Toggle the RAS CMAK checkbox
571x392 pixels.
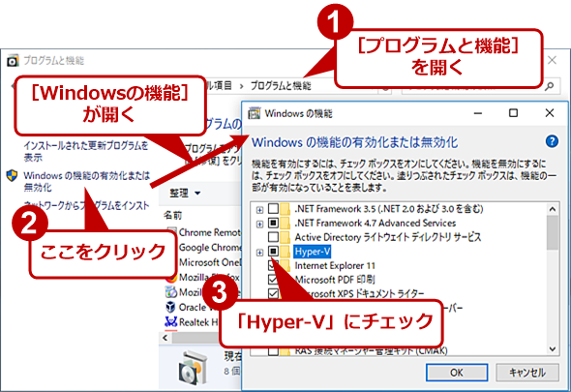tap(273, 351)
